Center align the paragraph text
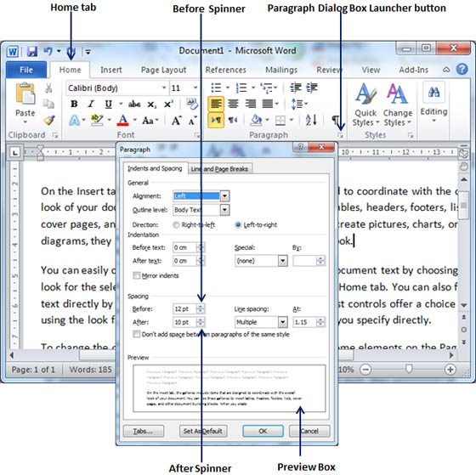 pos(233,104)
